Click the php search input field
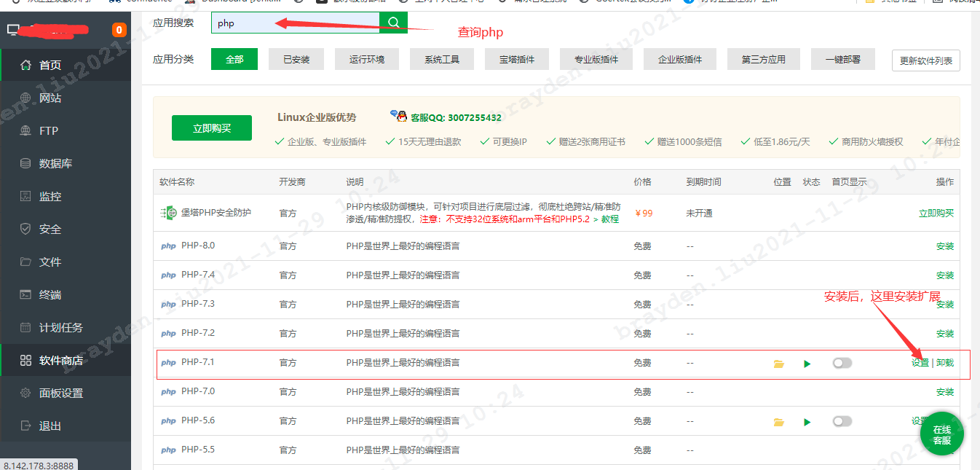The width and height of the screenshot is (980, 470). point(291,23)
